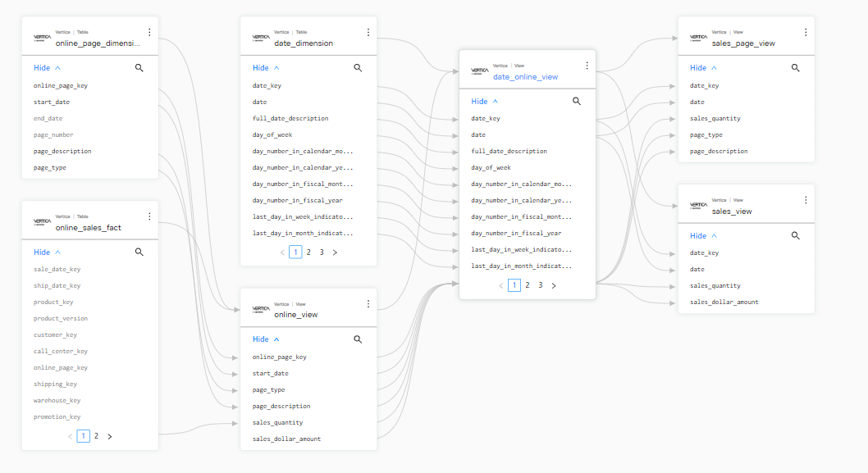
Task: Open the sales_page_view card three-dot menu
Action: coord(806,32)
